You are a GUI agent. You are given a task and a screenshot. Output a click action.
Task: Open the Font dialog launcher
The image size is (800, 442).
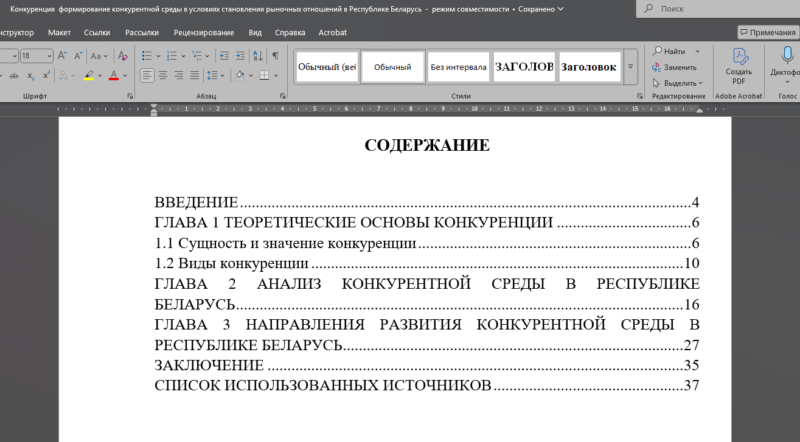(x=130, y=96)
